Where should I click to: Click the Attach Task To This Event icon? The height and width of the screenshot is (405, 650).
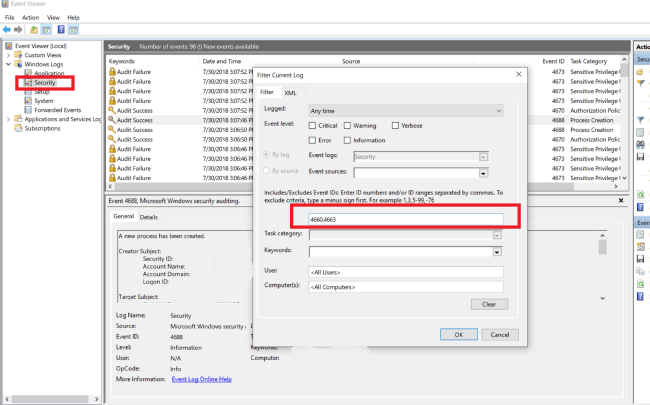tap(640, 247)
